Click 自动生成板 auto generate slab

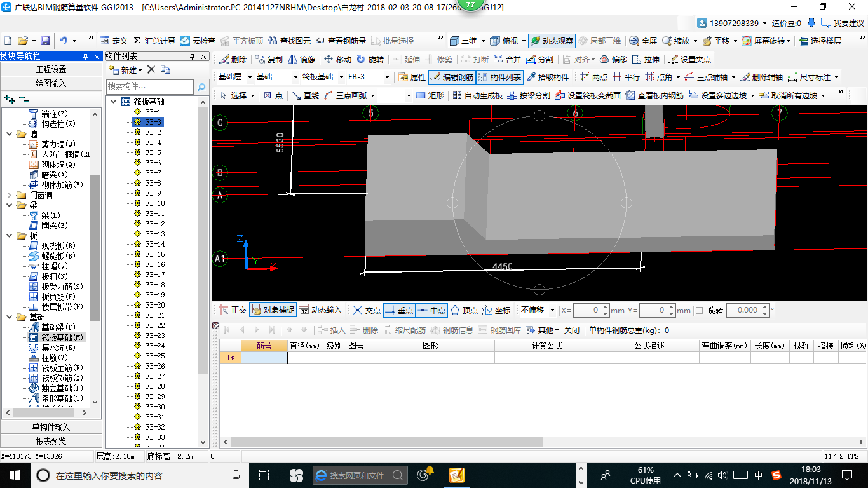[x=477, y=95]
